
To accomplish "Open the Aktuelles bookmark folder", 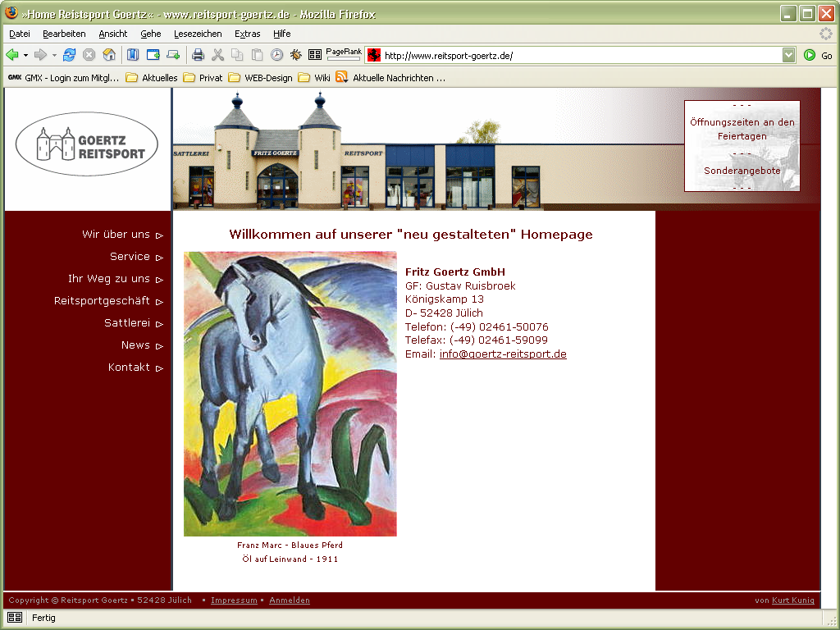I will [x=152, y=78].
